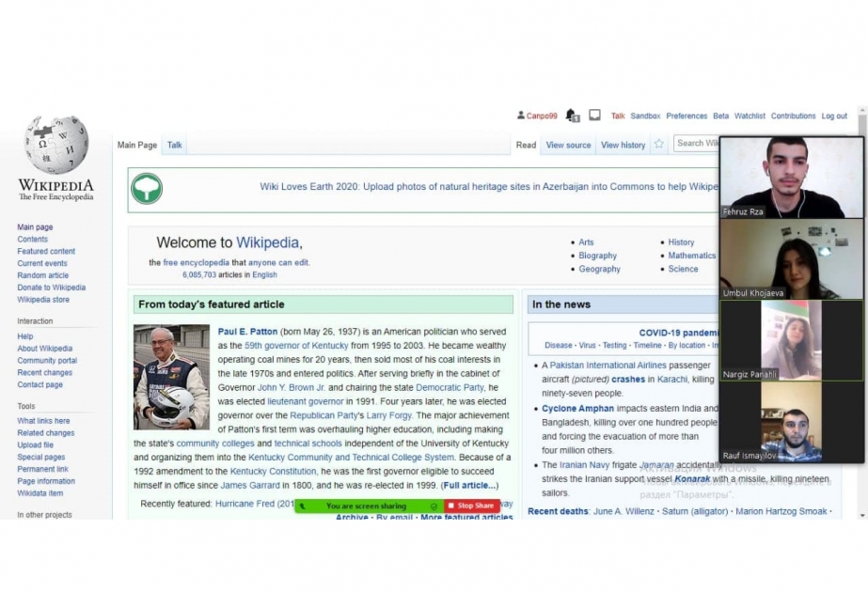Open the View source tab

click(569, 145)
